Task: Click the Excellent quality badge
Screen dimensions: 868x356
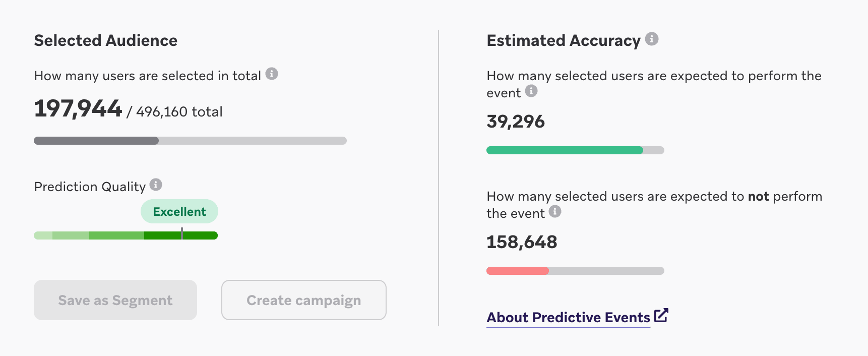Action: coord(179,211)
